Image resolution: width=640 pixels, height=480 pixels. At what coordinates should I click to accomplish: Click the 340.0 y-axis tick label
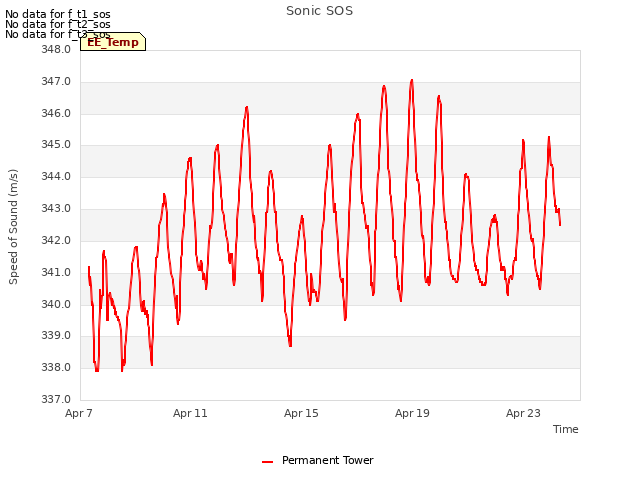(x=56, y=304)
